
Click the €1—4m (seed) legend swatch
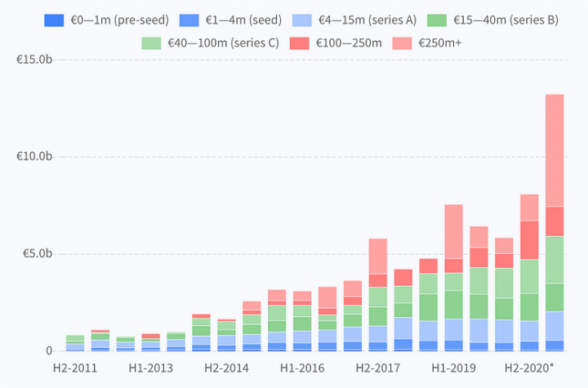click(x=189, y=19)
